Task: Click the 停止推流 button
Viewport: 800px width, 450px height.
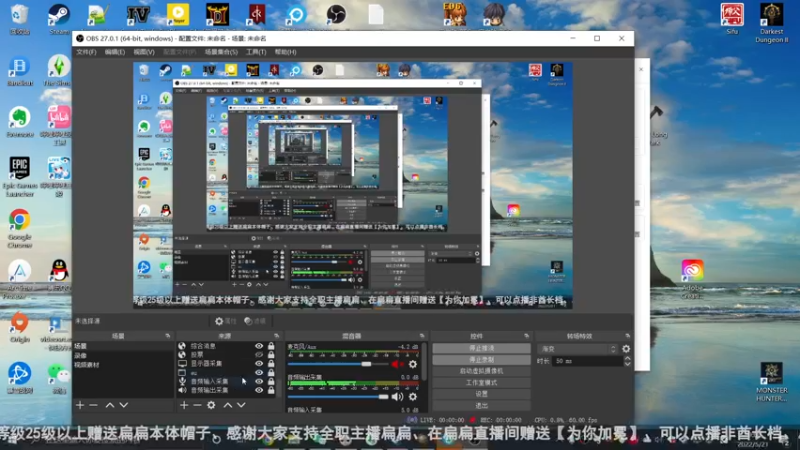Action: click(481, 348)
